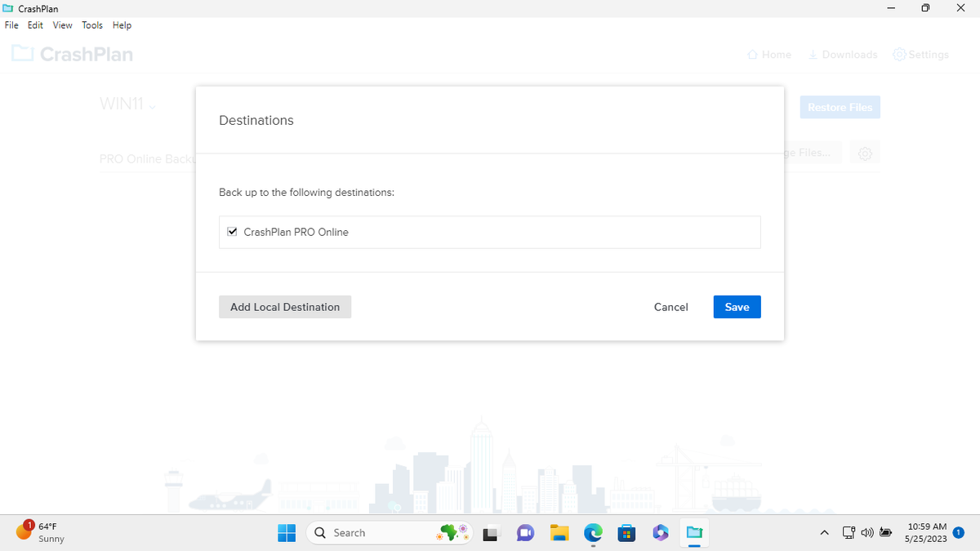Screen dimensions: 980x551
Task: Open Microsoft Store from the taskbar
Action: (626, 532)
